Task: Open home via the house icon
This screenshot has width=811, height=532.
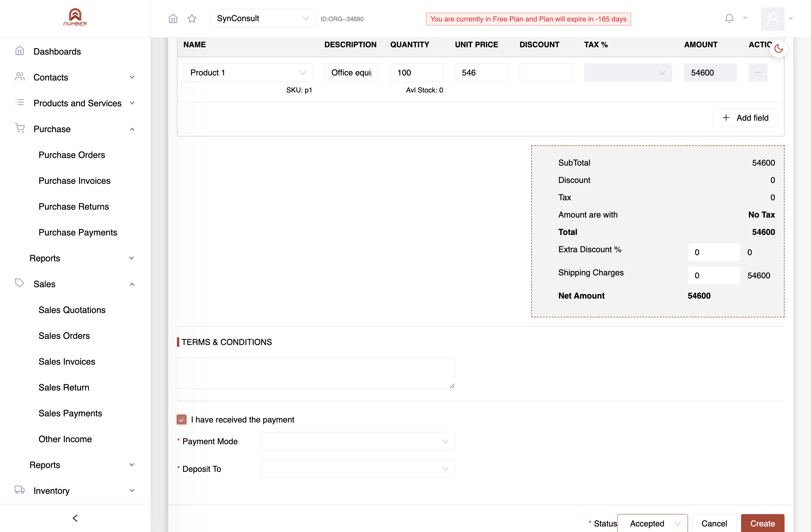Action: pyautogui.click(x=173, y=18)
